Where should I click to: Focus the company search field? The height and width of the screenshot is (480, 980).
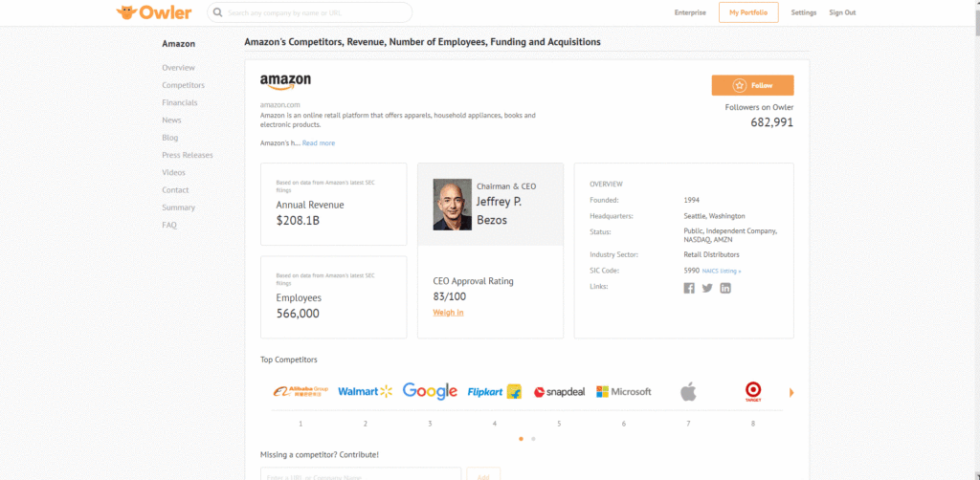310,12
